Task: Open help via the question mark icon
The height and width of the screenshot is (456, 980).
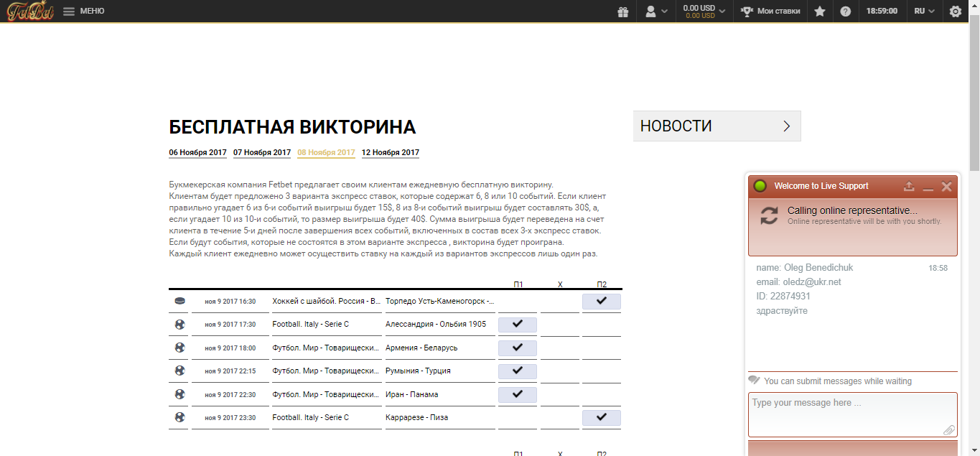Action: [x=846, y=11]
